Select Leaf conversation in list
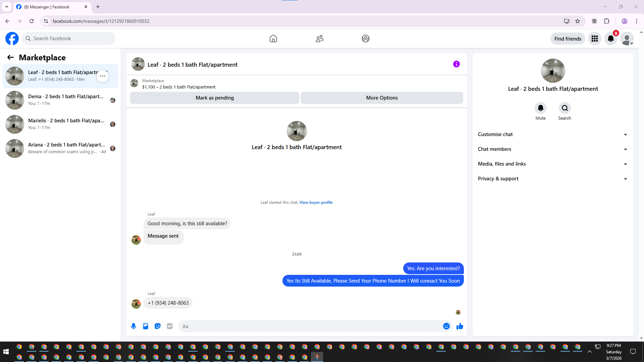 (60, 76)
